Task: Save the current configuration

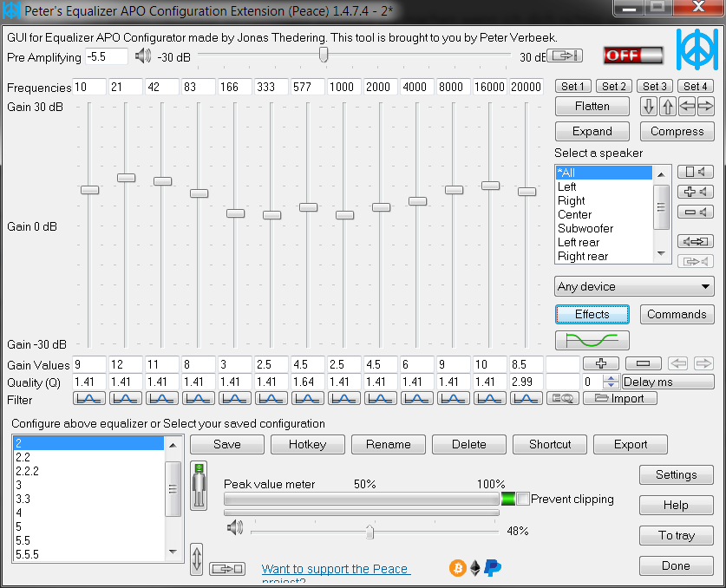Action: tap(227, 445)
